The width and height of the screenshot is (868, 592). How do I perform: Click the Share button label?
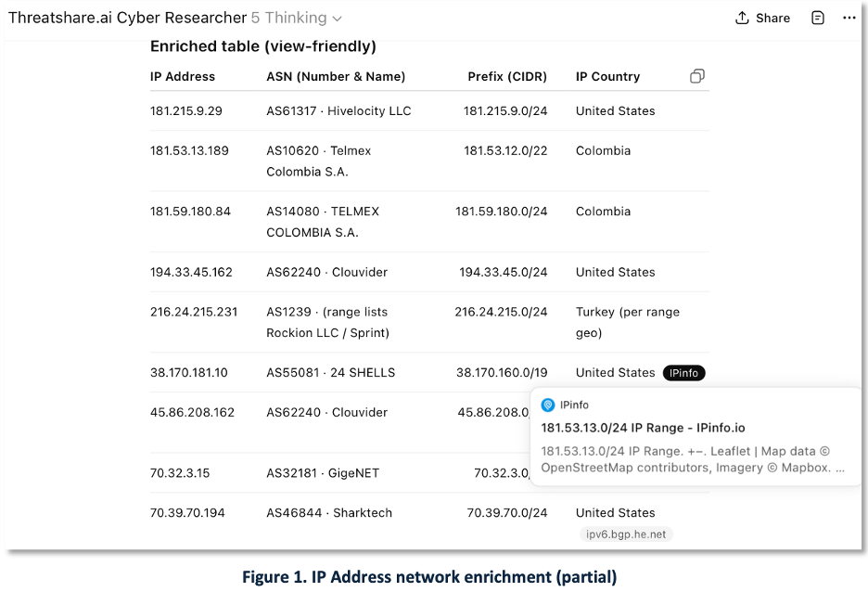coord(772,18)
